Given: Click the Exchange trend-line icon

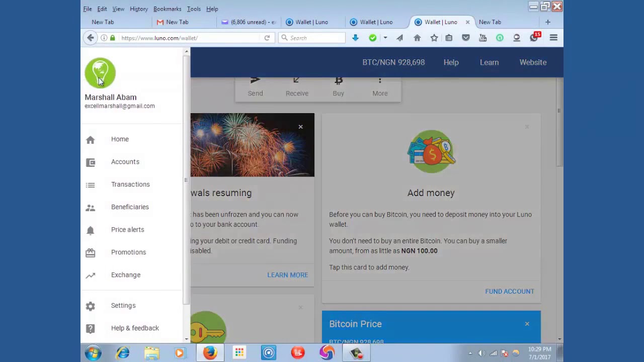Looking at the screenshot, I should [x=90, y=276].
